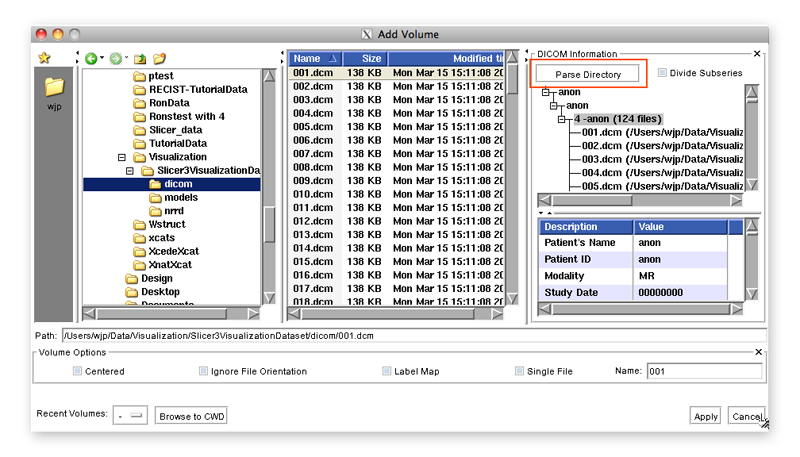Toggle the Label Map checkbox
The height and width of the screenshot is (457, 800).
387,371
